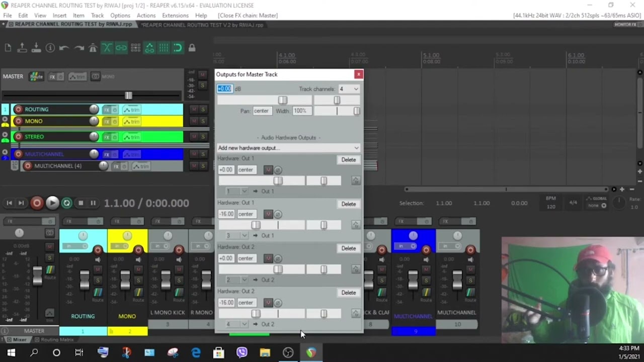Viewport: 644px width, 362px height.
Task: Toggle auto-crossfade toolbar icon
Action: click(x=107, y=48)
